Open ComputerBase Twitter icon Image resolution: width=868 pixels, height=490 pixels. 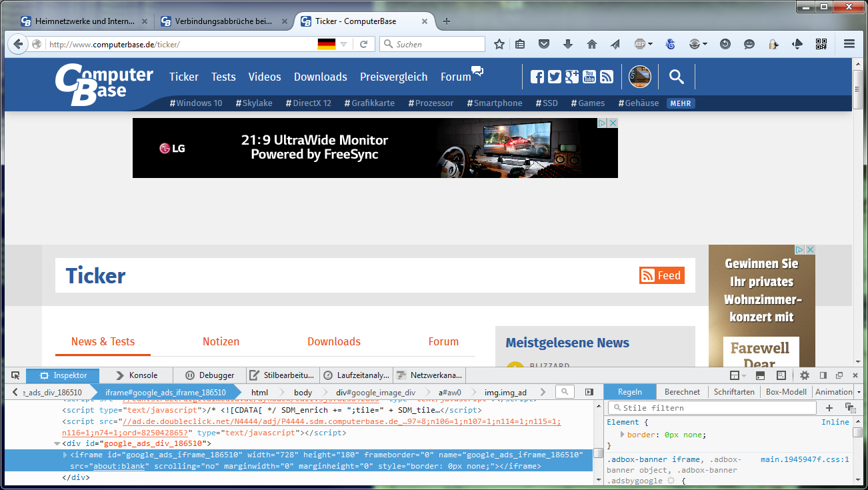pos(555,77)
